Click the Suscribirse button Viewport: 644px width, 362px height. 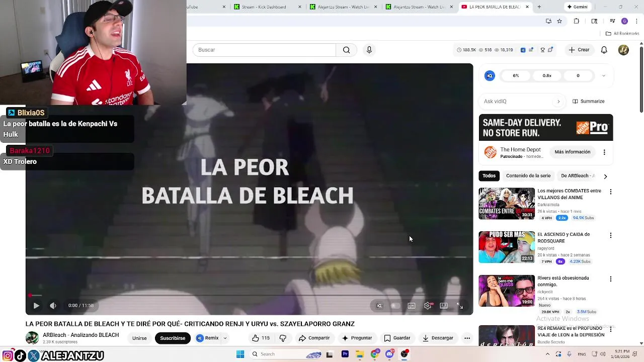click(x=173, y=338)
